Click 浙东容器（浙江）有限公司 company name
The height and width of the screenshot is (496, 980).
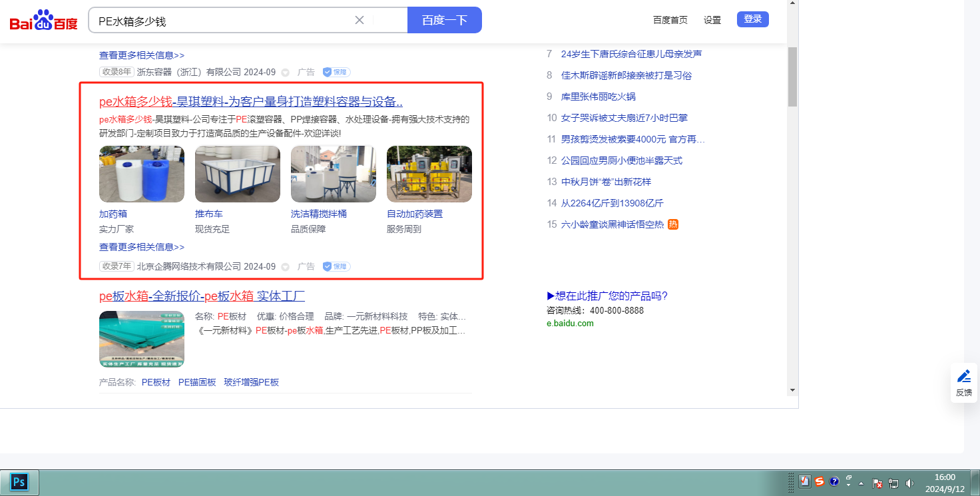tap(189, 72)
